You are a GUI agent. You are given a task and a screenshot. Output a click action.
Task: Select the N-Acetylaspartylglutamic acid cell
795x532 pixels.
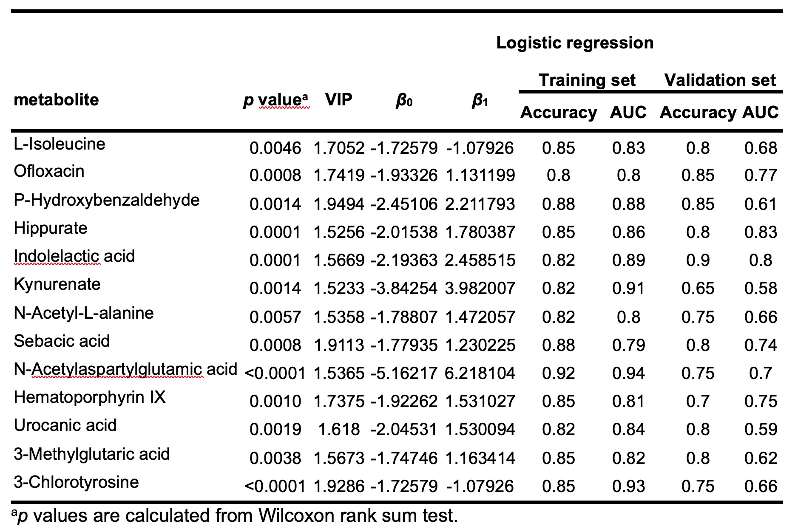pos(125,369)
